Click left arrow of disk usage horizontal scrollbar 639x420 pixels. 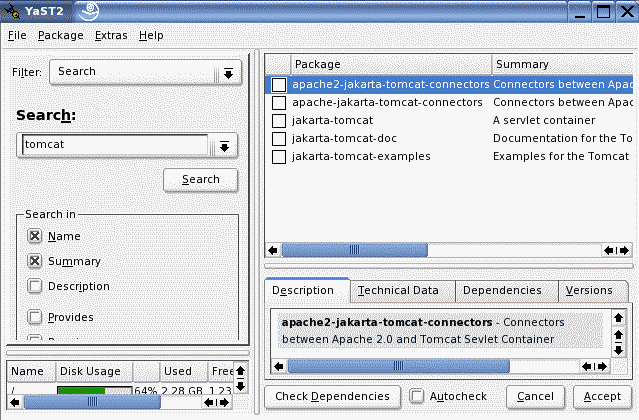click(x=15, y=402)
